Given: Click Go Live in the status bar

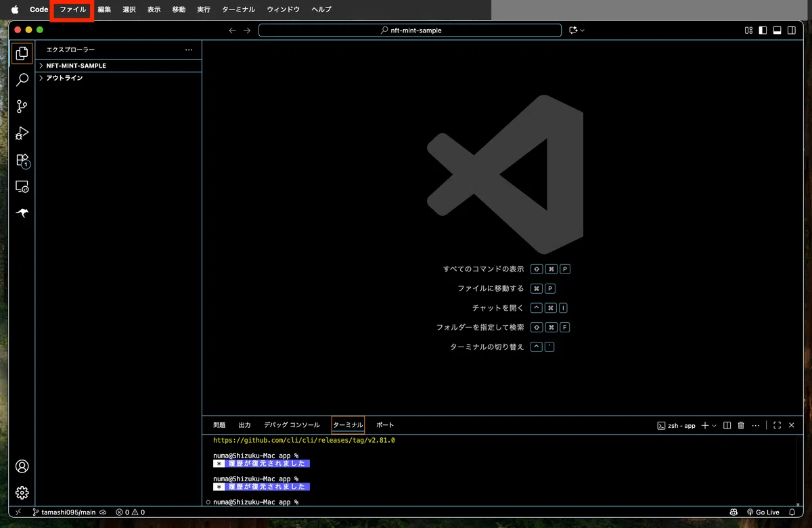Looking at the screenshot, I should [x=763, y=512].
